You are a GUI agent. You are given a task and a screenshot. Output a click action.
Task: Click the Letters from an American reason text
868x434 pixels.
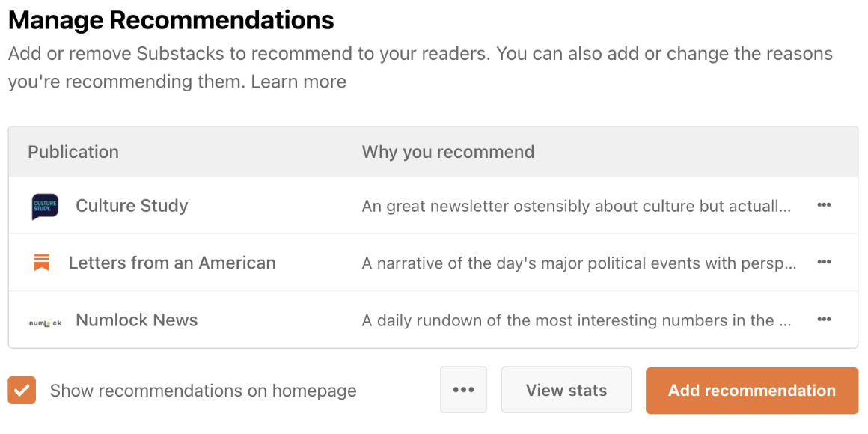[x=579, y=263]
